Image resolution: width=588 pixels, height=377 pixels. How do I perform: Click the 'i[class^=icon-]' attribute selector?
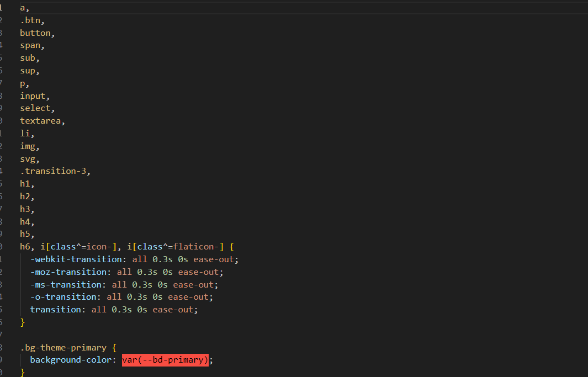click(x=78, y=247)
